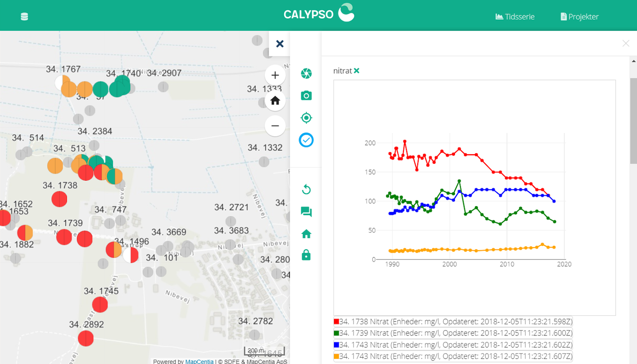Collapse the side panel with the X
This screenshot has width=637, height=364.
[x=280, y=44]
